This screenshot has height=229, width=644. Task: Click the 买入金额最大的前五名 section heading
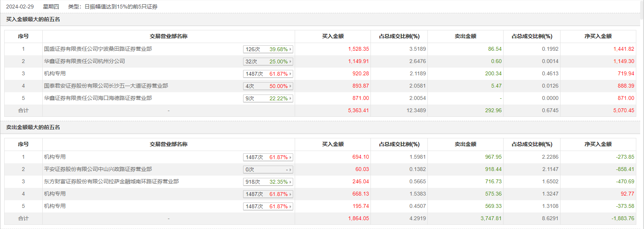[33, 19]
